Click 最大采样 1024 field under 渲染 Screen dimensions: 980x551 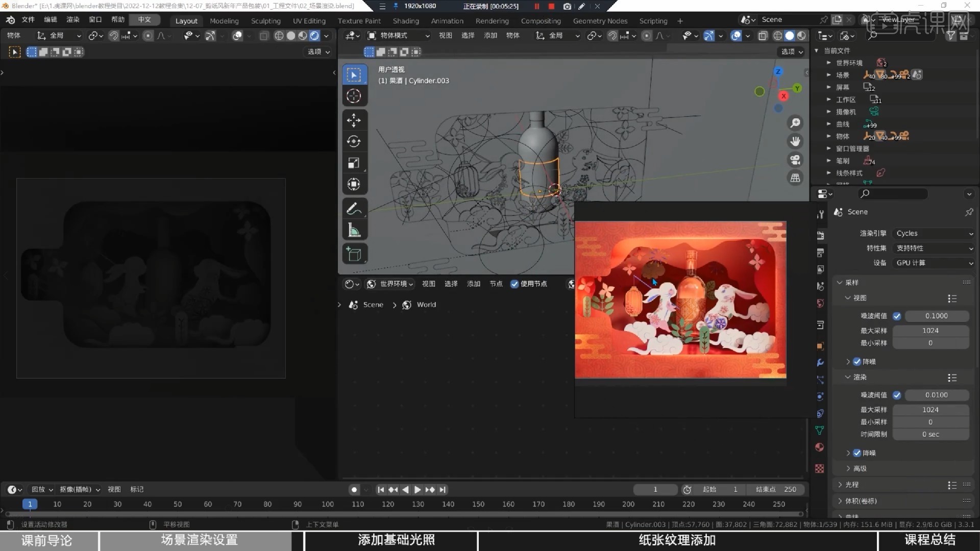tap(930, 410)
